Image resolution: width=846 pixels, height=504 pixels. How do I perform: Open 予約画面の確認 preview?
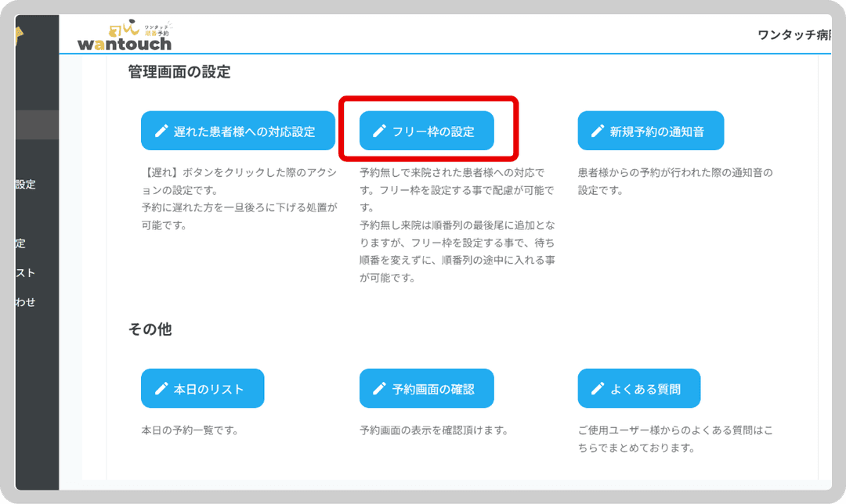pyautogui.click(x=427, y=388)
